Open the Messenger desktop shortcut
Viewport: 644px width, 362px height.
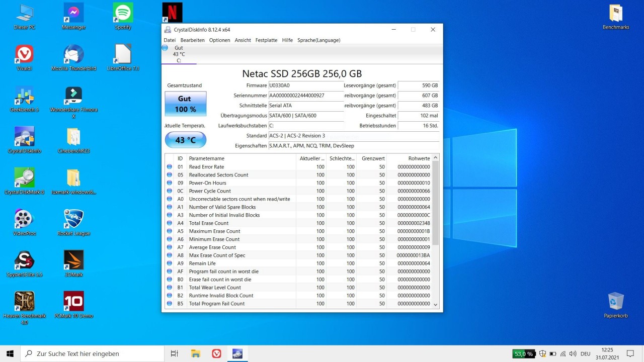coord(73,17)
